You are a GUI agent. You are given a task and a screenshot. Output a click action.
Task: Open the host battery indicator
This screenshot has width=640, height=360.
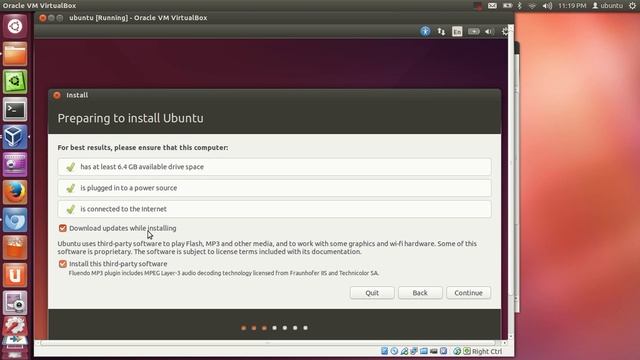coord(507,6)
